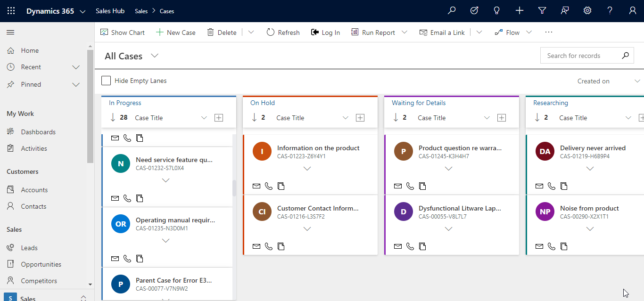The width and height of the screenshot is (644, 301).
Task: Expand the Information on the product card
Action: [x=307, y=169]
